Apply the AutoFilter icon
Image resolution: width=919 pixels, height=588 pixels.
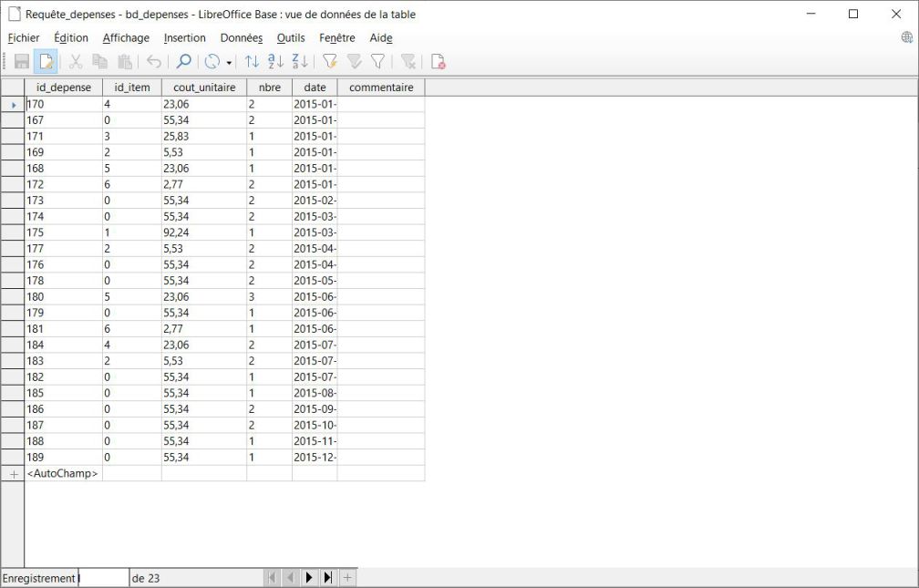pyautogui.click(x=330, y=62)
